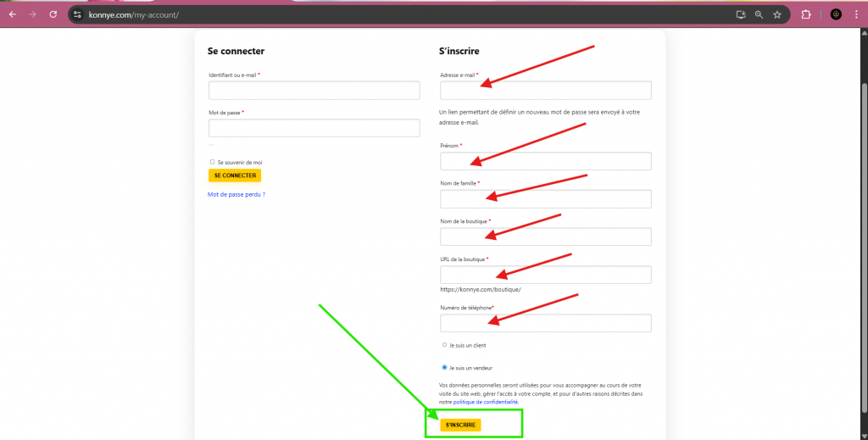Reload the page with the refresh icon
The width and height of the screenshot is (868, 440).
click(x=53, y=14)
